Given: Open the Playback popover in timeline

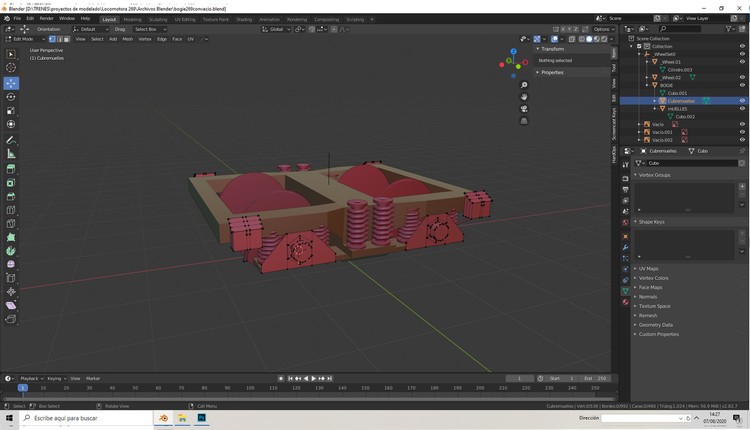Looking at the screenshot, I should tap(32, 378).
